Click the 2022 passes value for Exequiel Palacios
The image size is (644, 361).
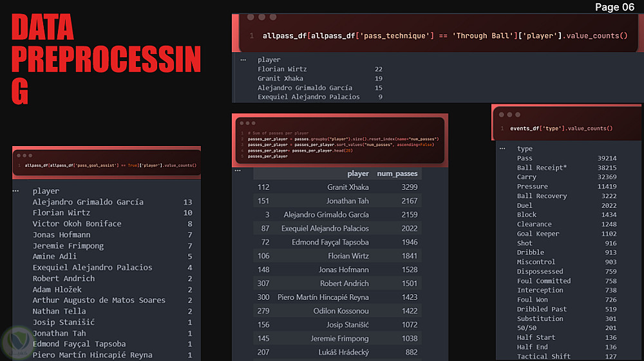point(410,228)
